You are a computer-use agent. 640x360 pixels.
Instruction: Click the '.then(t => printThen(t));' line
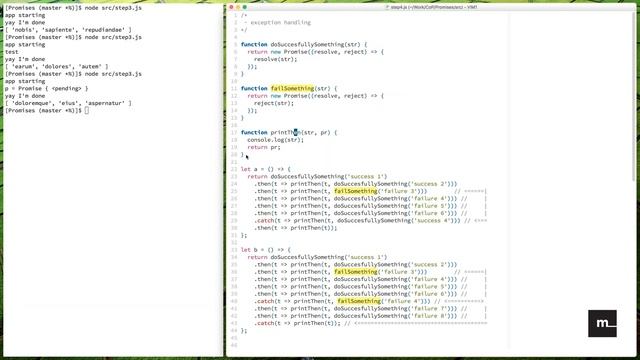pos(296,228)
